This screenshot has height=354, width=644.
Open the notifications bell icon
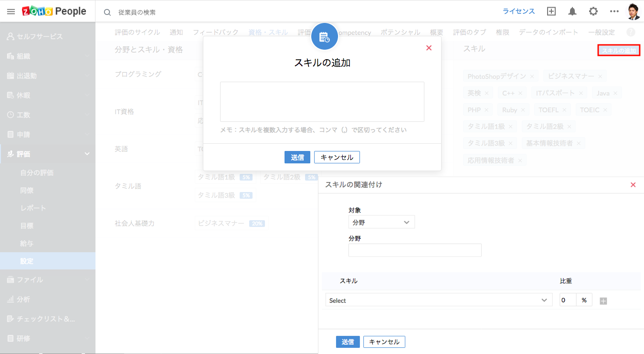[572, 11]
